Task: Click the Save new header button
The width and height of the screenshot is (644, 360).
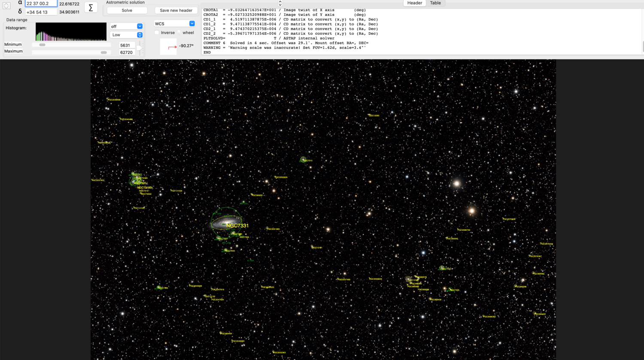Action: (x=176, y=10)
